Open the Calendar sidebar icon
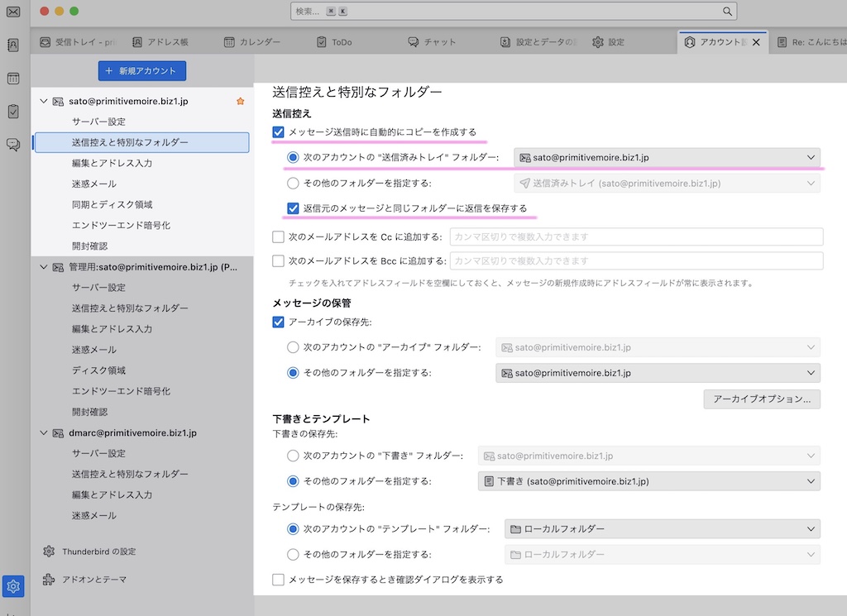The height and width of the screenshot is (616, 847). click(x=13, y=79)
